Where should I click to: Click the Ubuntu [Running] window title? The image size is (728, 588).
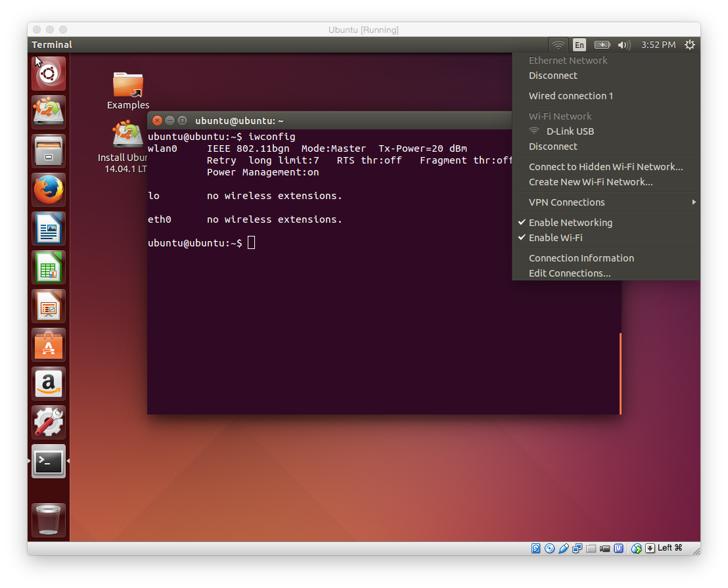pos(363,30)
